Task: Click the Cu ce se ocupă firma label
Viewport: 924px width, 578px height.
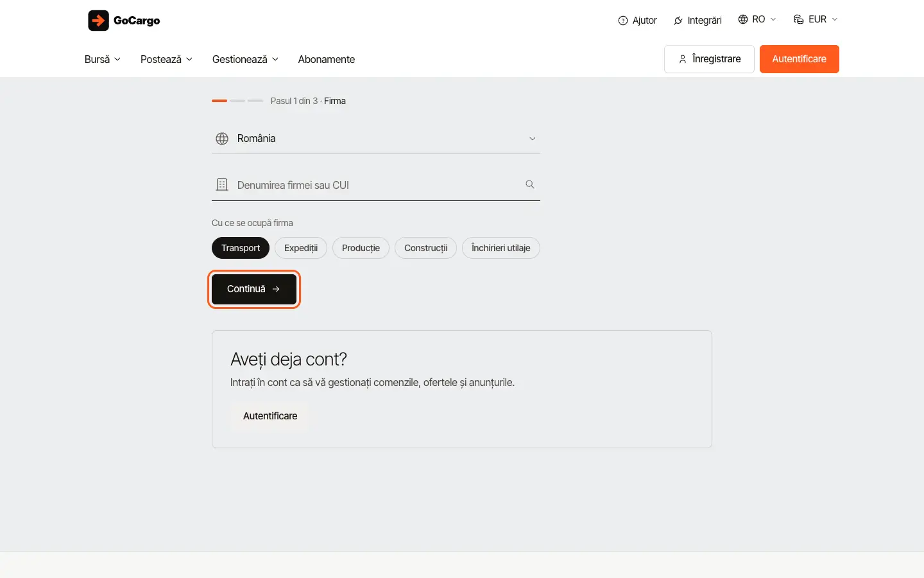Action: (252, 223)
